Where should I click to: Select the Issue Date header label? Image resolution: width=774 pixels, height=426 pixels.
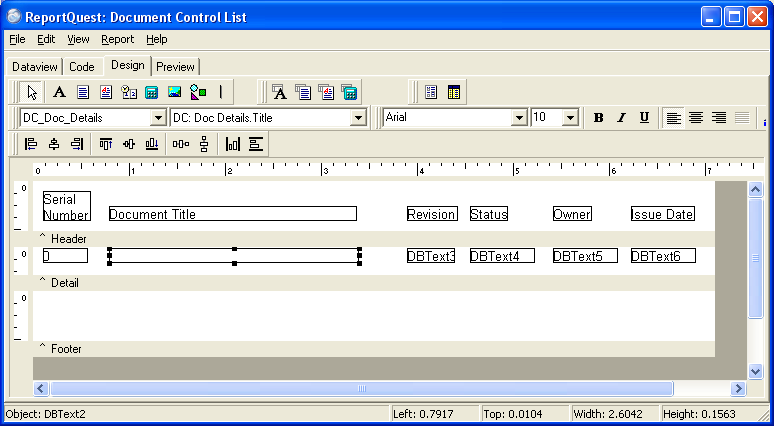(x=663, y=214)
